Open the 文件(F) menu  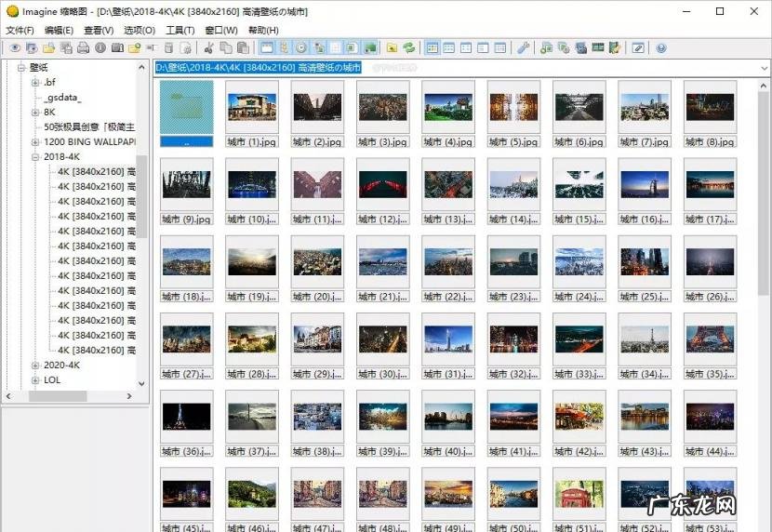pyautogui.click(x=20, y=30)
